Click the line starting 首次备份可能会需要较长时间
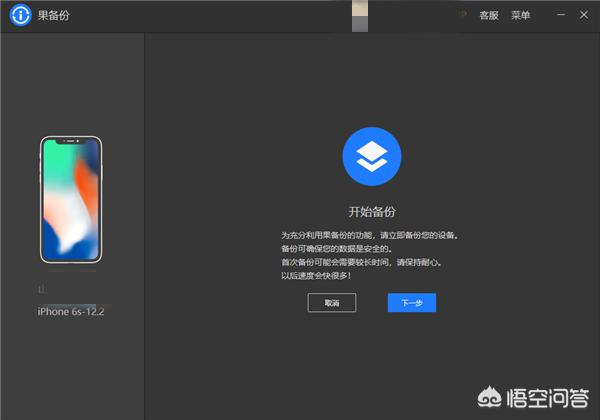Image resolution: width=600 pixels, height=420 pixels. pos(360,262)
